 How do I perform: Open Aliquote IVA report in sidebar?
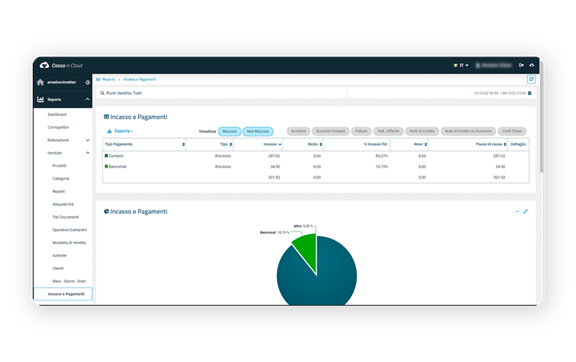click(63, 204)
